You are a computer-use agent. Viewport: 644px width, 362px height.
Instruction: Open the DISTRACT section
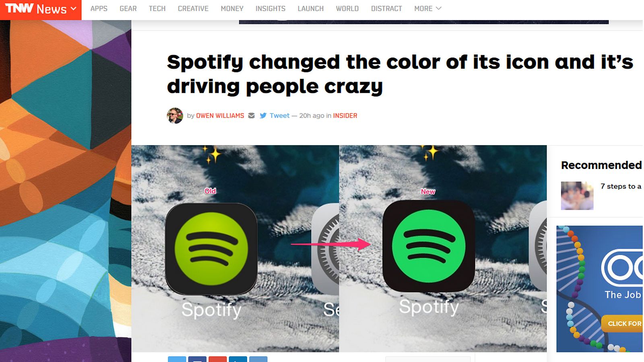[386, 8]
